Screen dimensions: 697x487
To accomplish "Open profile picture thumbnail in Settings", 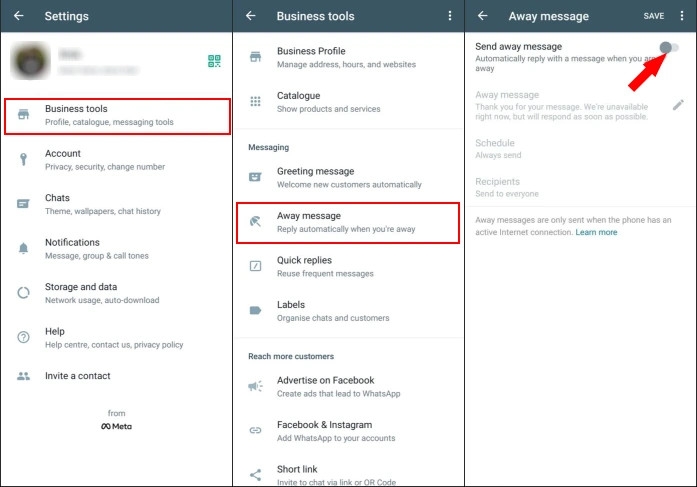I will pos(30,60).
